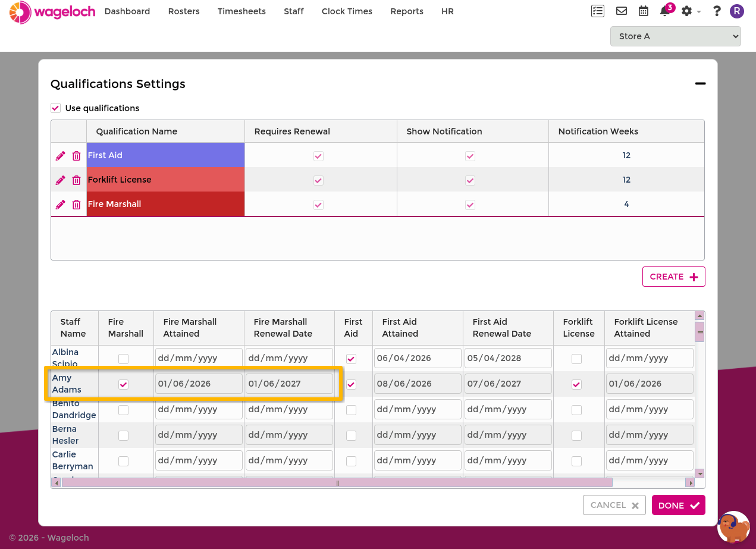Screen dimensions: 756x549
Task: Open the Wageloch logo home link
Action: [x=52, y=12]
